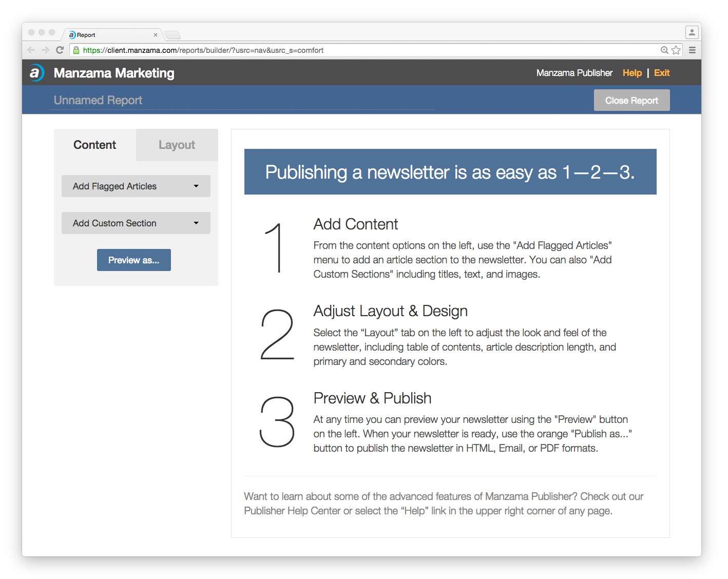Open the Help link in header
The image size is (728, 579).
(632, 73)
